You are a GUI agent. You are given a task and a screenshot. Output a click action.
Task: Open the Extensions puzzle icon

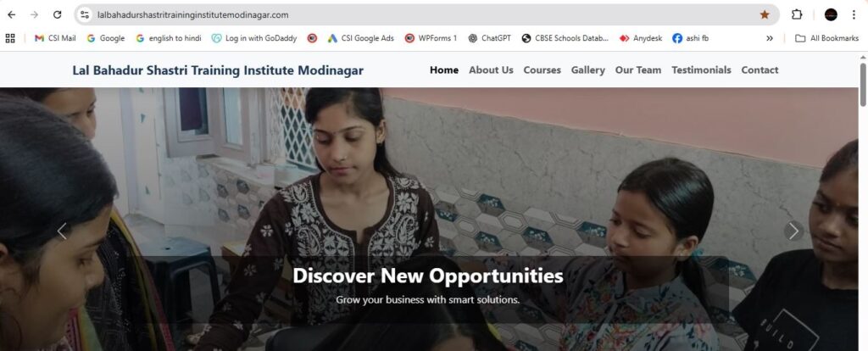[797, 15]
